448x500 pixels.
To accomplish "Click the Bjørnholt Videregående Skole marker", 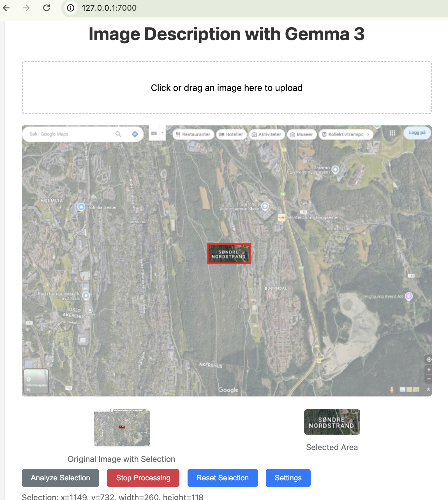I will (x=265, y=207).
